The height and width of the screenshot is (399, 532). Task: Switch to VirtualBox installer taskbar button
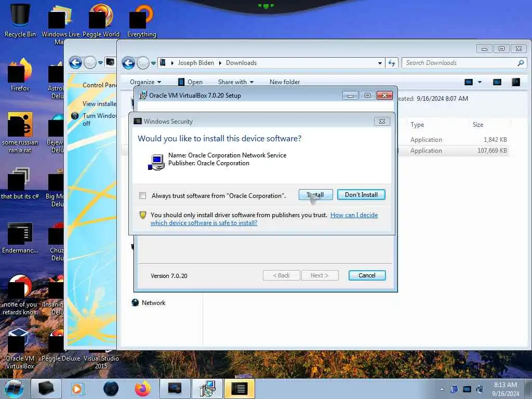click(207, 389)
